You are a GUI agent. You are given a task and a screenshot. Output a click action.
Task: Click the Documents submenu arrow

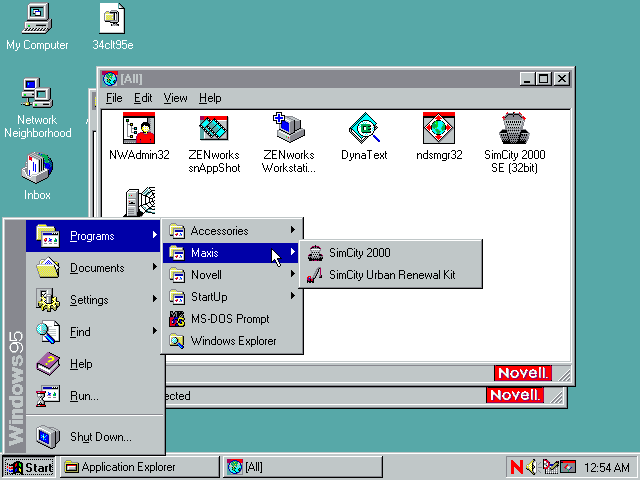pyautogui.click(x=155, y=267)
